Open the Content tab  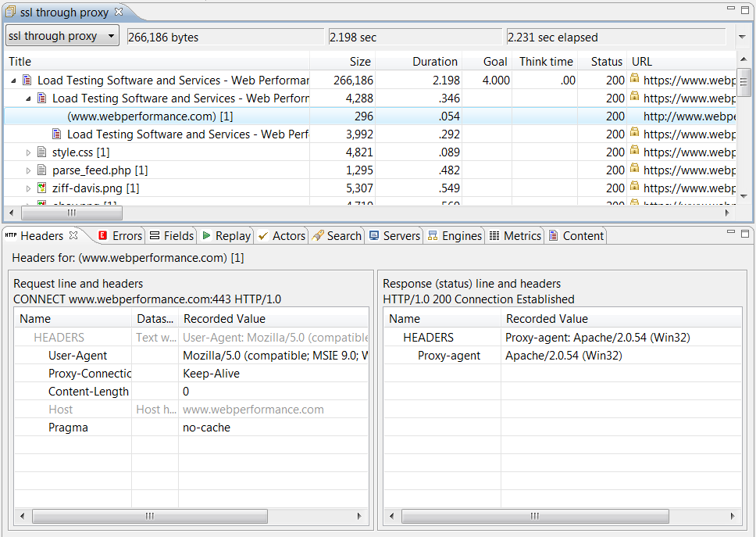(x=576, y=235)
